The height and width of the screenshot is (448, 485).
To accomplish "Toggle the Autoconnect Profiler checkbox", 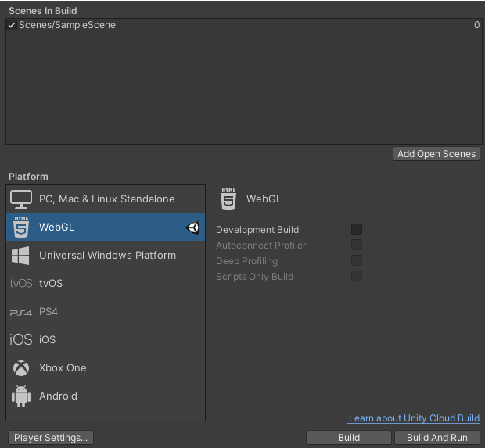I will click(357, 245).
